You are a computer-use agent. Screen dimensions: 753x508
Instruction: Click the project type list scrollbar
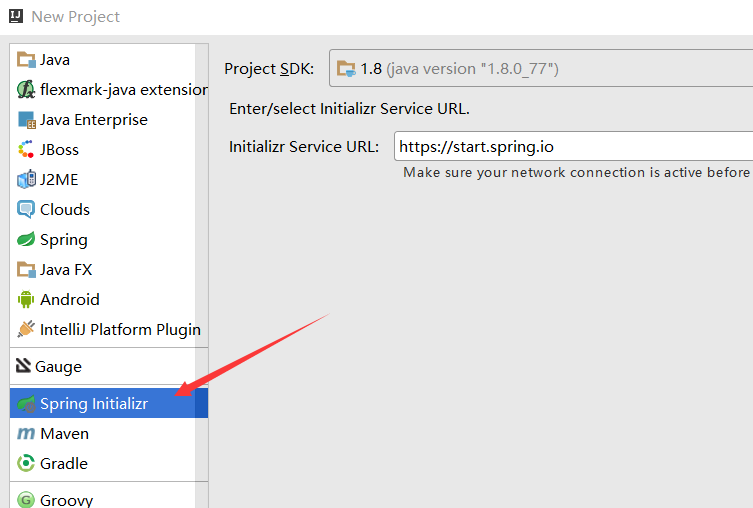[202, 276]
